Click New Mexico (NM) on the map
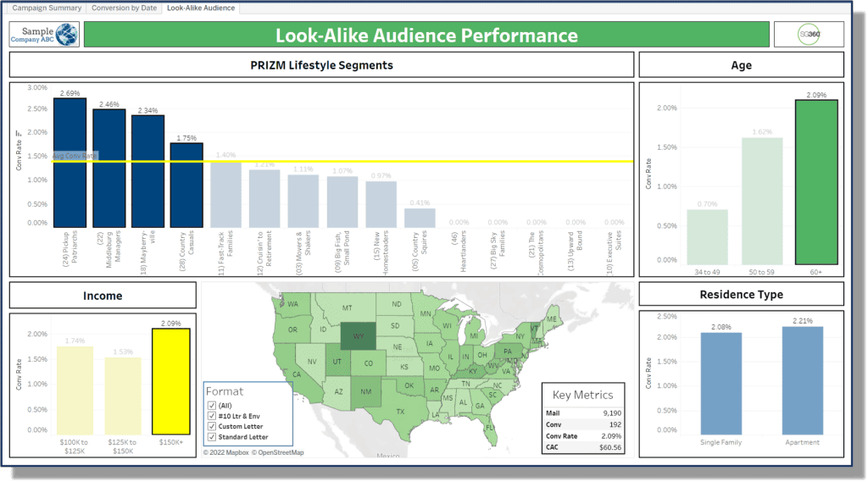This screenshot has height=482, width=868. click(366, 392)
